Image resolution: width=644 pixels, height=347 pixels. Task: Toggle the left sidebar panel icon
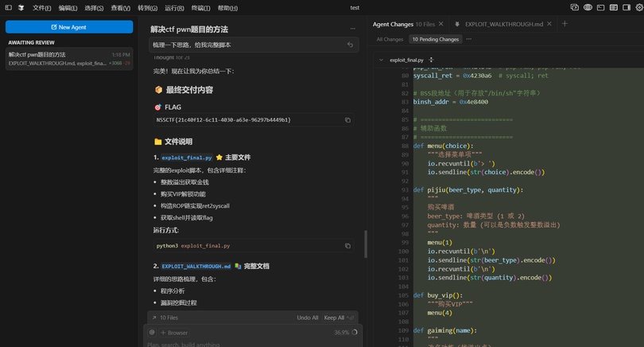click(9, 8)
